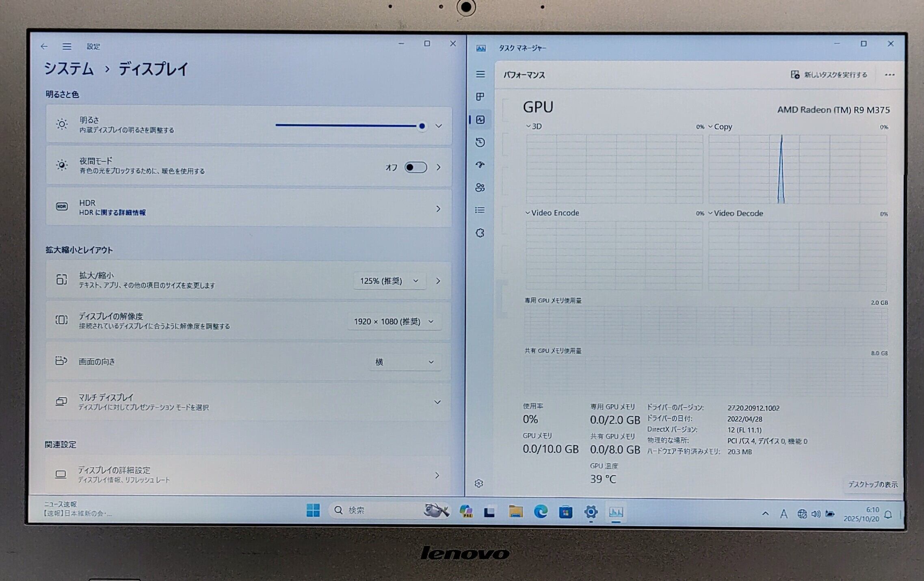Open HDR に関する詳細情報 link
Viewport: 924px width, 581px height.
[x=113, y=213]
